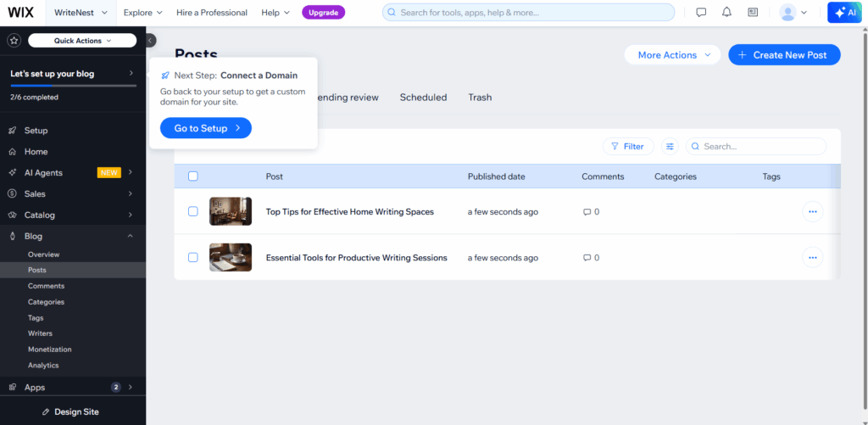Expand Let's set up your blog chevron

131,73
